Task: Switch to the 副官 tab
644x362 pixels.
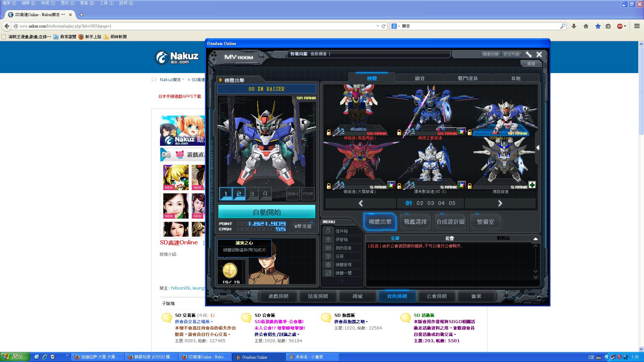Action: pyautogui.click(x=420, y=78)
